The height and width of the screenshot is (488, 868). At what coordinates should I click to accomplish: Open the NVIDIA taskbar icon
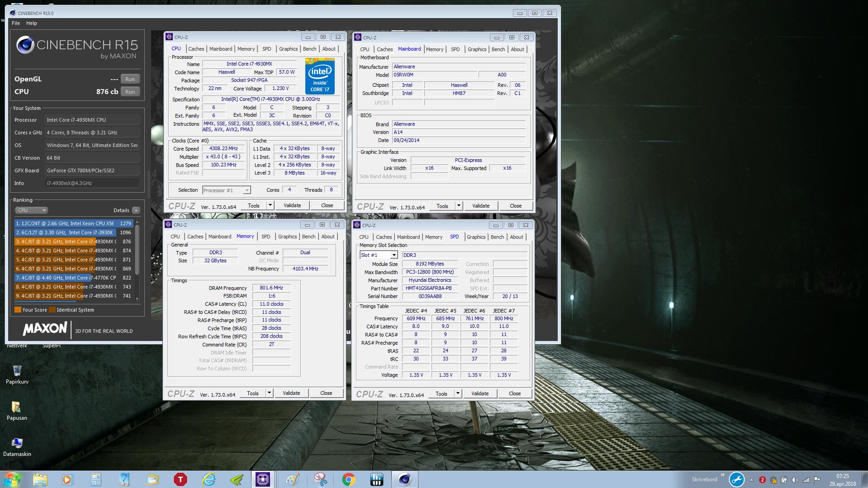pyautogui.click(x=237, y=479)
